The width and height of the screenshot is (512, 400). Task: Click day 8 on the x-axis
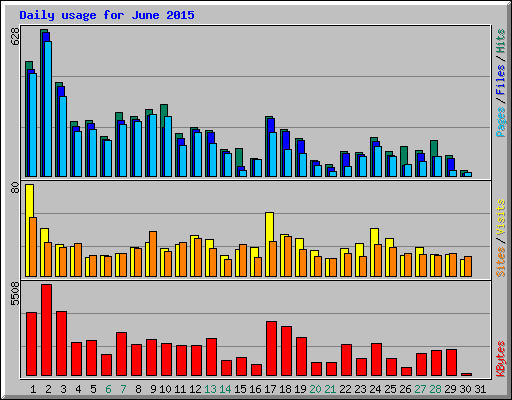click(x=138, y=389)
